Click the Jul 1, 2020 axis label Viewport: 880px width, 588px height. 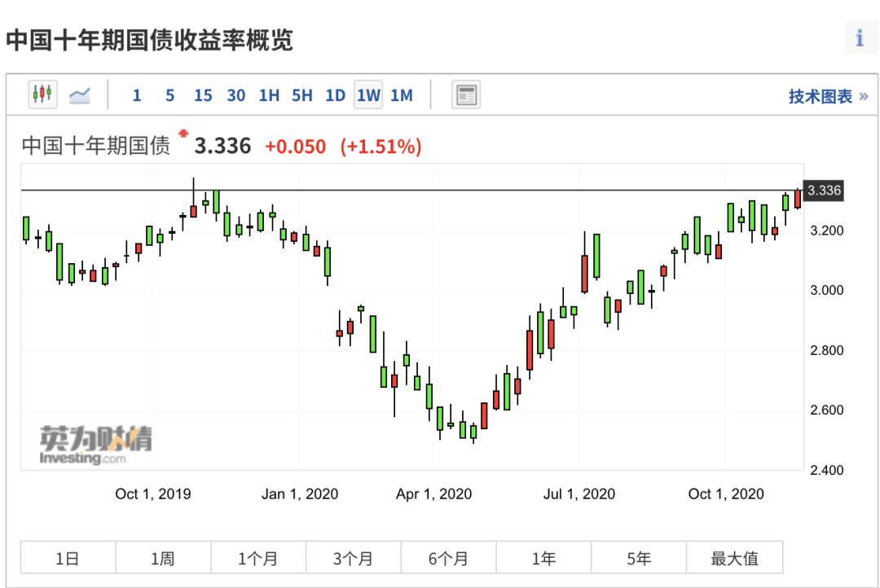[579, 494]
